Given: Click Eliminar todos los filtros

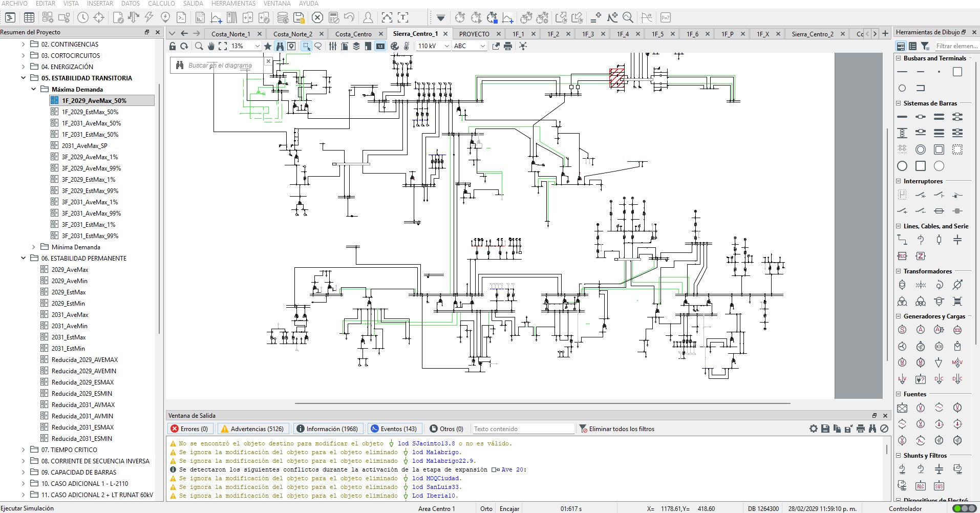Looking at the screenshot, I should 616,429.
